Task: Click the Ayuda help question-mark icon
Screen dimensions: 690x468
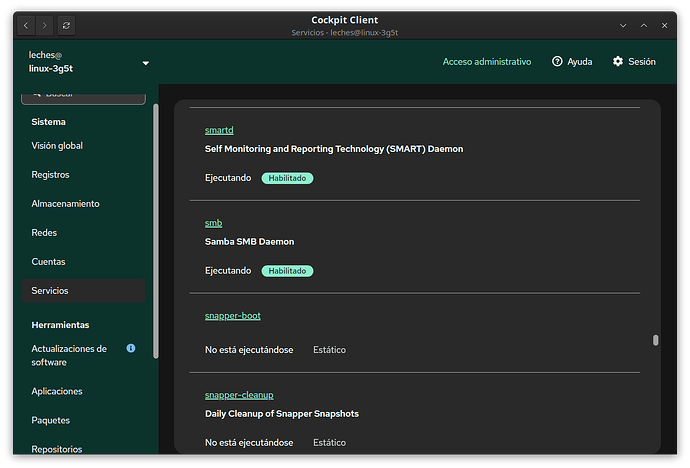Action: (557, 62)
